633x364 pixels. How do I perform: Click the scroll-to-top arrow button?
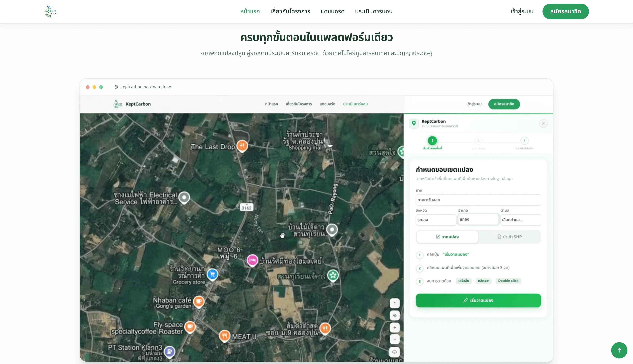619,350
